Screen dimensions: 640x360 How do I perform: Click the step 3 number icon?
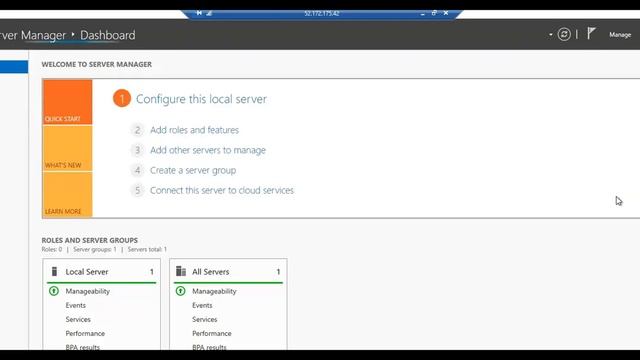coord(138,150)
